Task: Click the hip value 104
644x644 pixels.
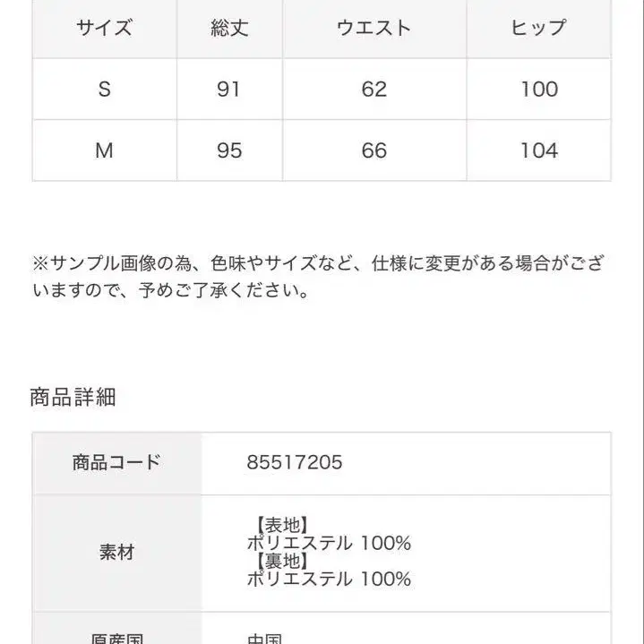Action: [x=538, y=150]
